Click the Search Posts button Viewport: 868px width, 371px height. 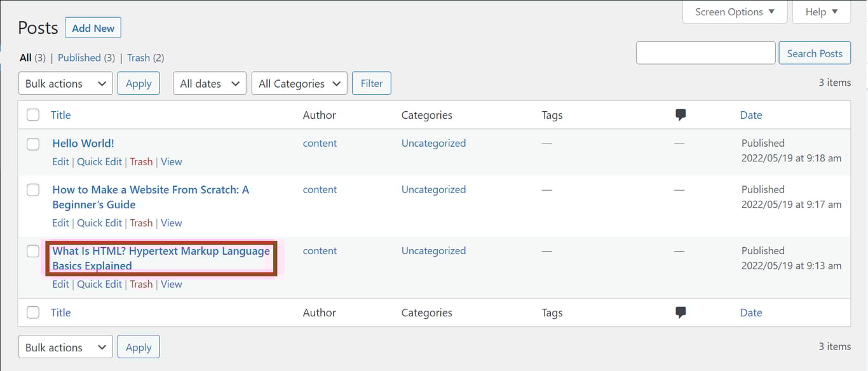(x=815, y=53)
